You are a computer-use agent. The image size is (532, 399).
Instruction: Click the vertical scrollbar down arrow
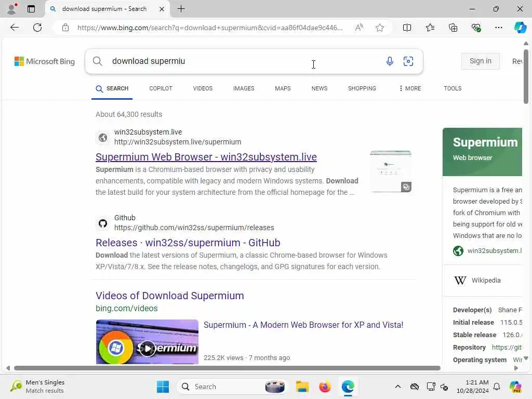(x=526, y=358)
